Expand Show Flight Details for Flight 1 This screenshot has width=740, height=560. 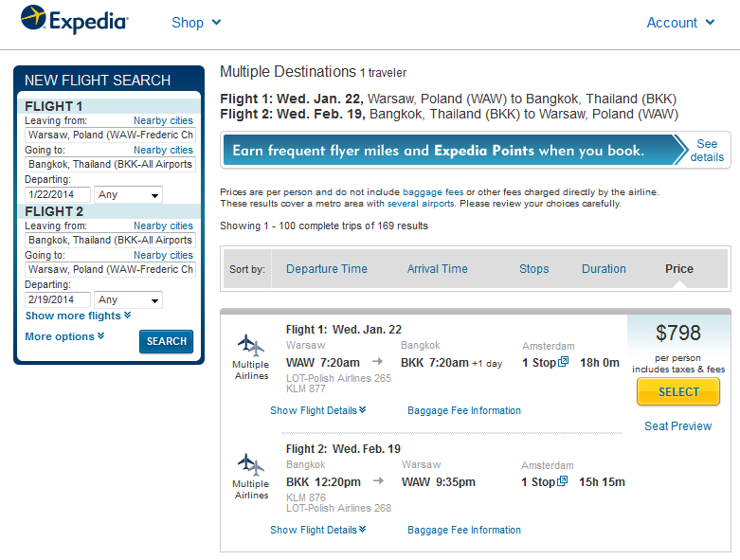click(318, 410)
